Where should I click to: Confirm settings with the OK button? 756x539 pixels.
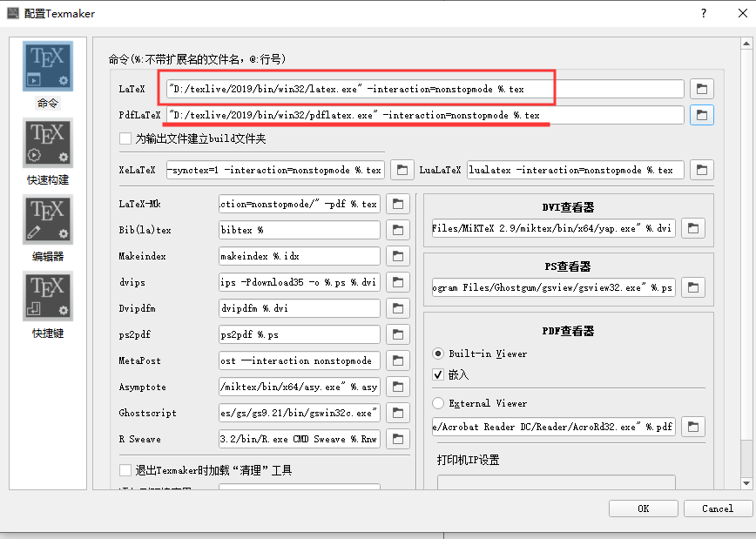coord(644,508)
